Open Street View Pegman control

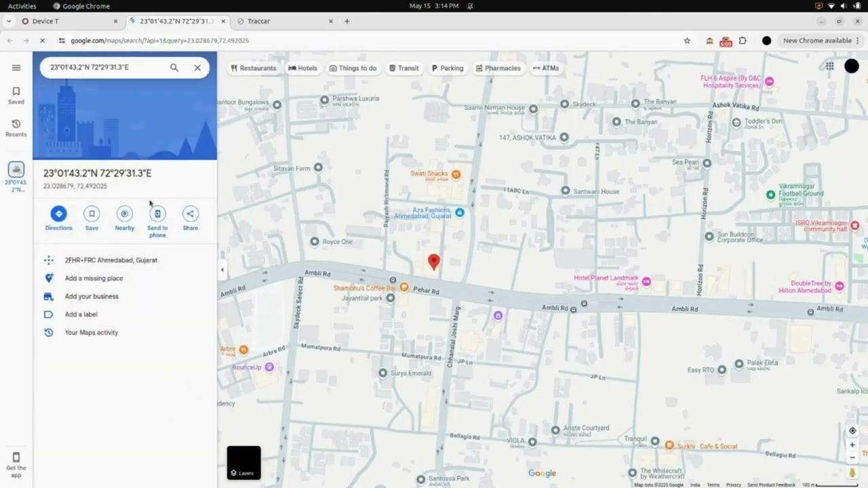point(852,472)
